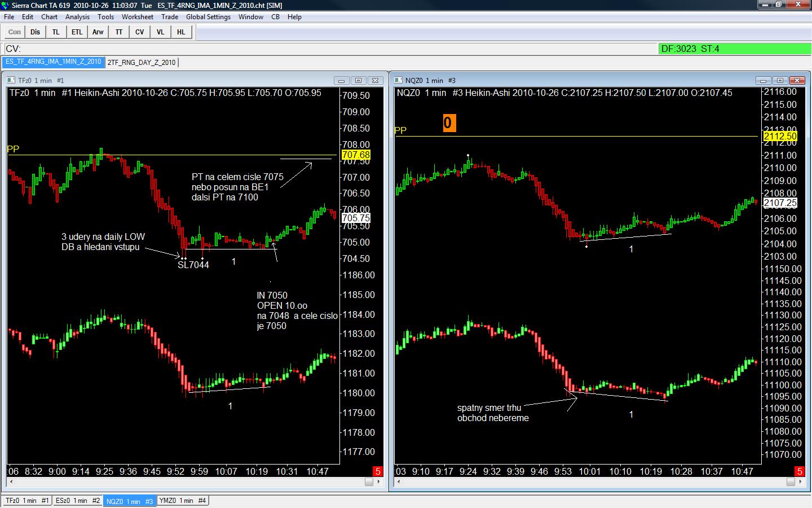Image resolution: width=812 pixels, height=508 pixels.
Task: Click the TFz0 Heikin-Ashi chart header text
Action: click(165, 93)
